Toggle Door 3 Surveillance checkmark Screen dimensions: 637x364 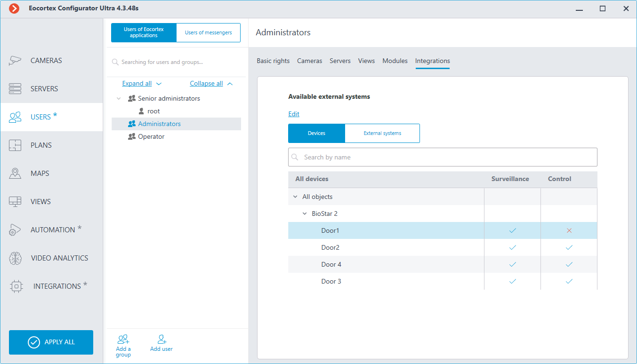coord(513,281)
